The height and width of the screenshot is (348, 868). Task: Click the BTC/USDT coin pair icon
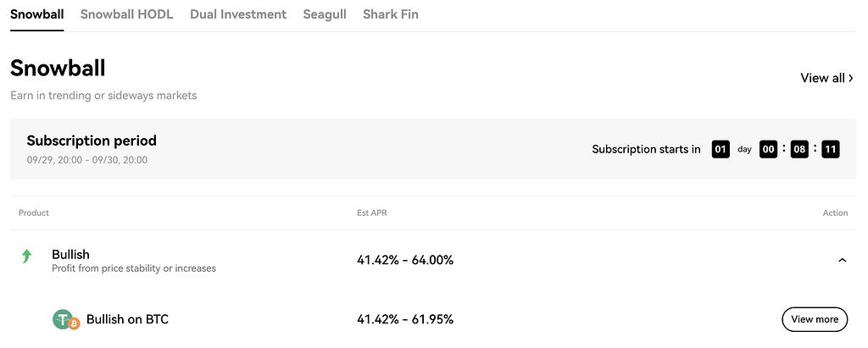[66, 319]
